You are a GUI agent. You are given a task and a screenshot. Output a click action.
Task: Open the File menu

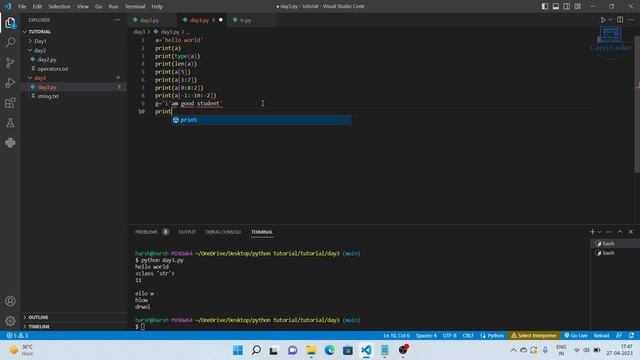click(x=22, y=7)
